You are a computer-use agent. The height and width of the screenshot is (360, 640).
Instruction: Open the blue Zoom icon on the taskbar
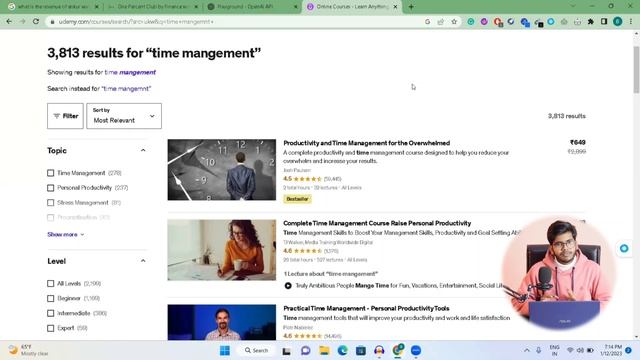tap(416, 350)
